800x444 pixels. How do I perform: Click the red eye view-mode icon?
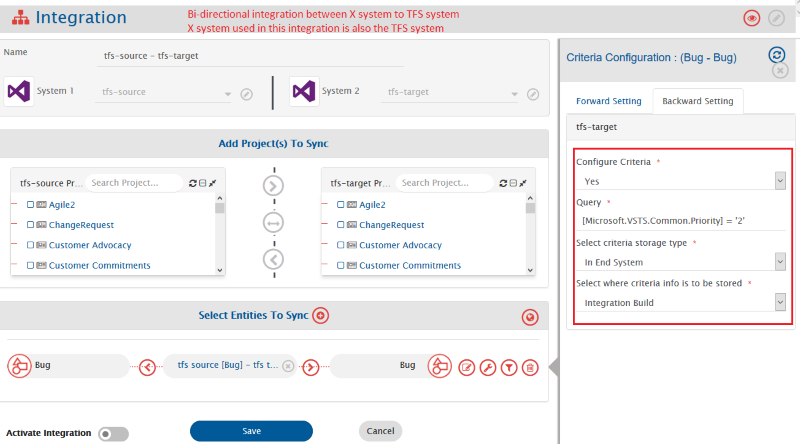(752, 18)
